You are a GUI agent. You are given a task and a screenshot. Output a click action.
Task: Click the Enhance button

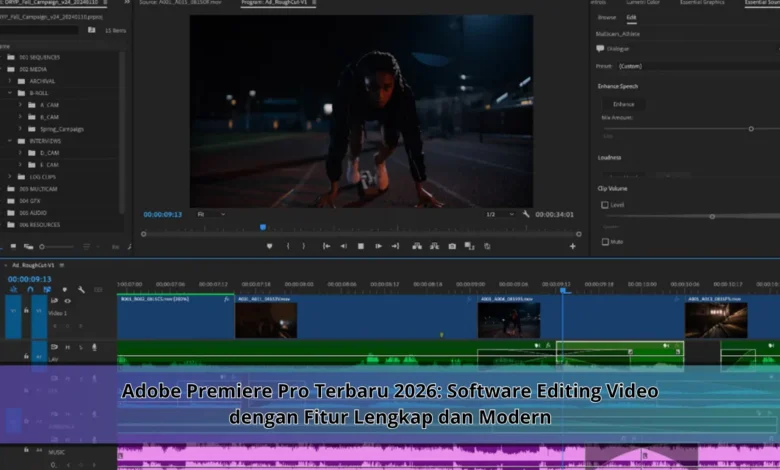pyautogui.click(x=624, y=104)
